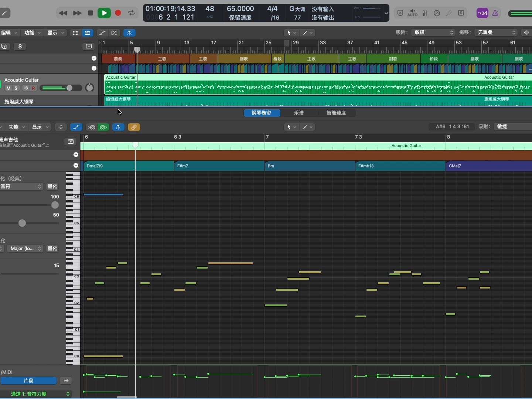
Task: Click the tuner dial icon
Action: coord(437,13)
